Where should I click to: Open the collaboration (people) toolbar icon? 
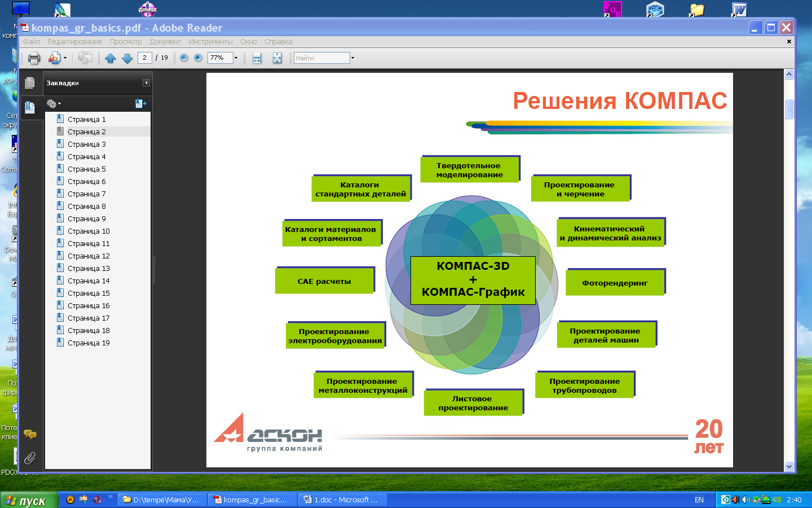[x=54, y=58]
